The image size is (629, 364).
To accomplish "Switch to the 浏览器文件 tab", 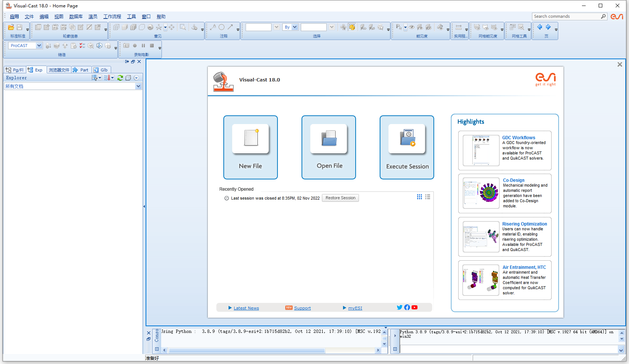I will [59, 70].
